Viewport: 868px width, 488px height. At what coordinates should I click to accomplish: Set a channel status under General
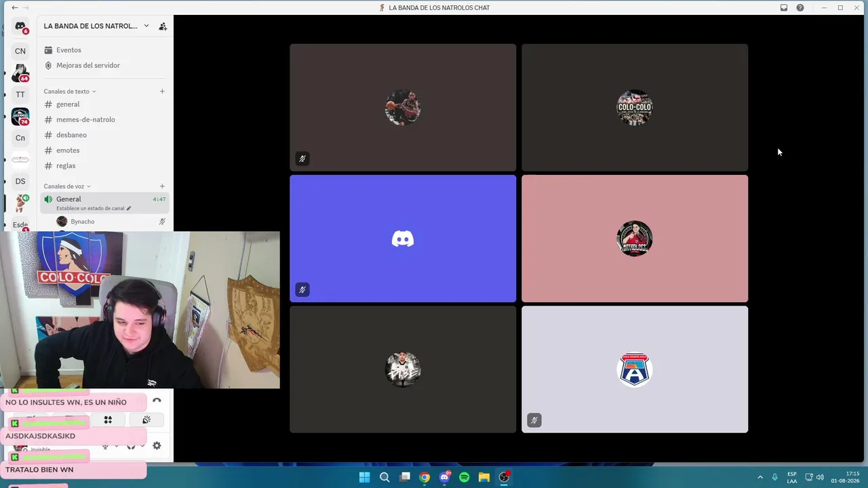click(x=94, y=208)
